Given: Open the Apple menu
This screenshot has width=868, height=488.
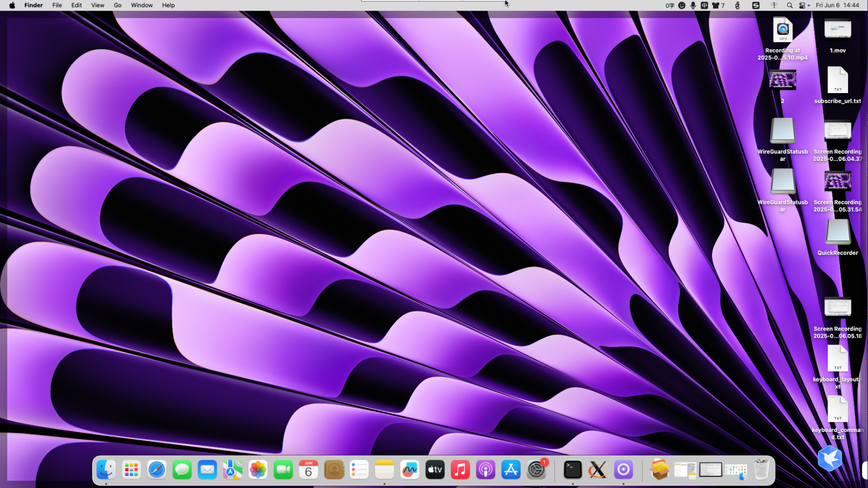Looking at the screenshot, I should (x=12, y=5).
